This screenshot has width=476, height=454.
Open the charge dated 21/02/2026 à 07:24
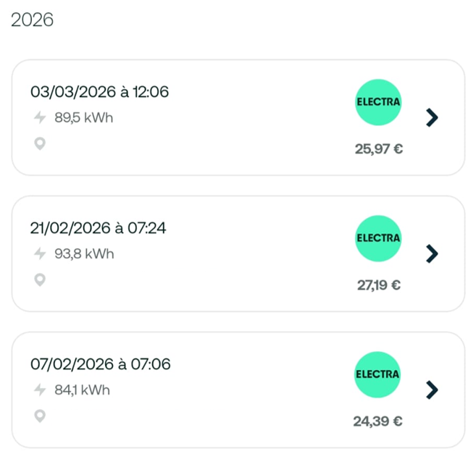point(98,229)
